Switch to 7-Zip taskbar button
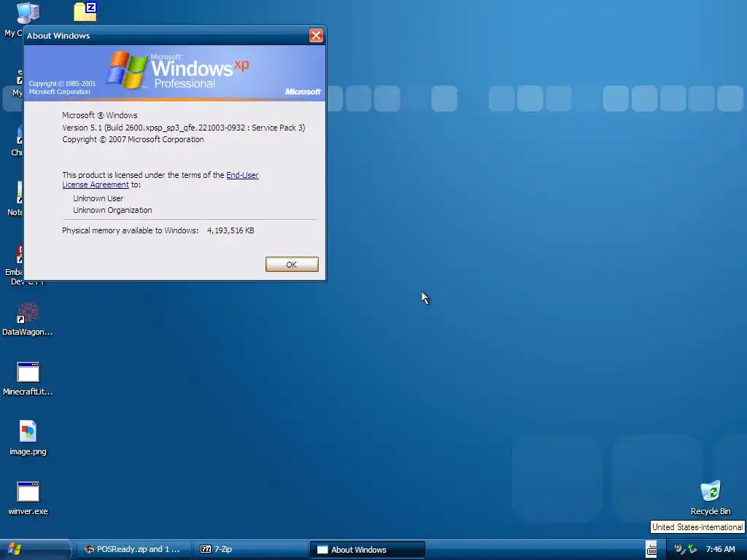This screenshot has width=747, height=560. (x=250, y=550)
